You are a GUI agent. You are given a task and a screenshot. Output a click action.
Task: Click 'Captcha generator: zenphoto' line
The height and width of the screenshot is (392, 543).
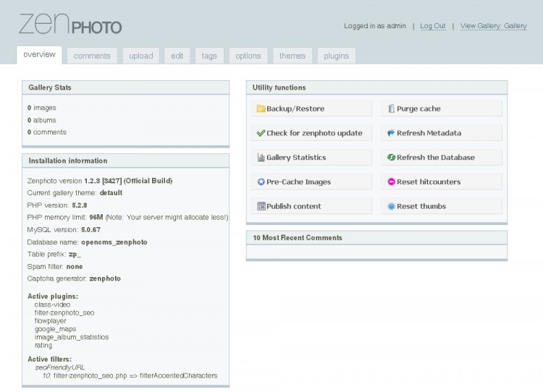point(74,278)
